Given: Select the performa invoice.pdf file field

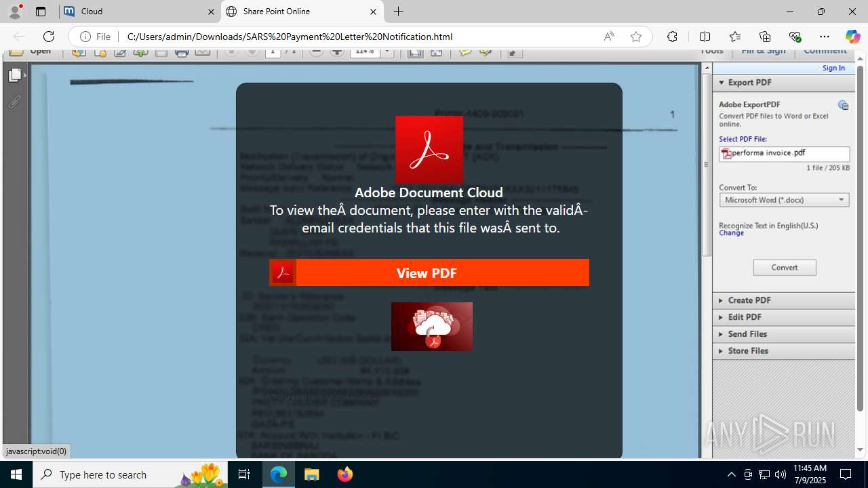Looking at the screenshot, I should [784, 154].
